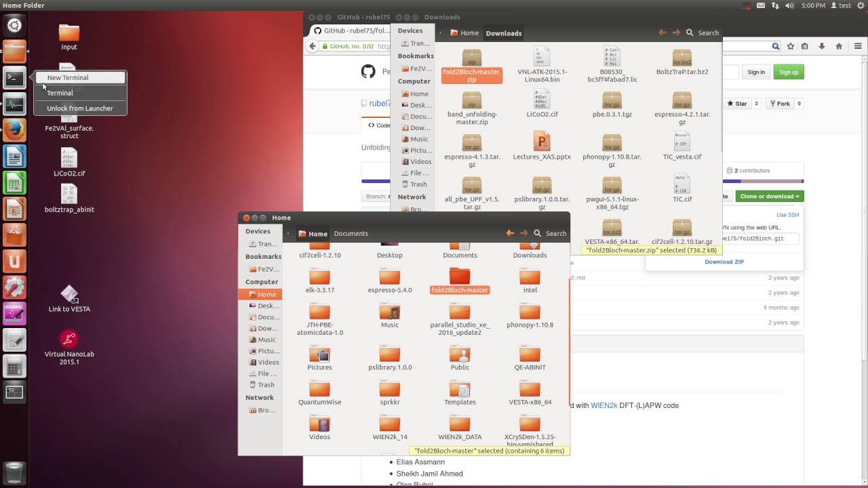Select the Link to VESTA desktop shortcut
This screenshot has height=488, width=868.
(69, 299)
